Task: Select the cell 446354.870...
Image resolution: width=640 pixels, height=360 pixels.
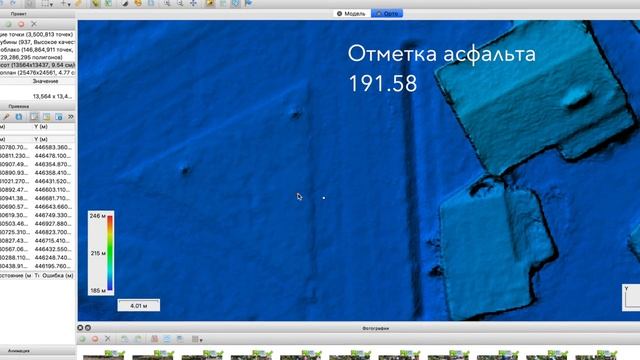Action: click(x=53, y=164)
